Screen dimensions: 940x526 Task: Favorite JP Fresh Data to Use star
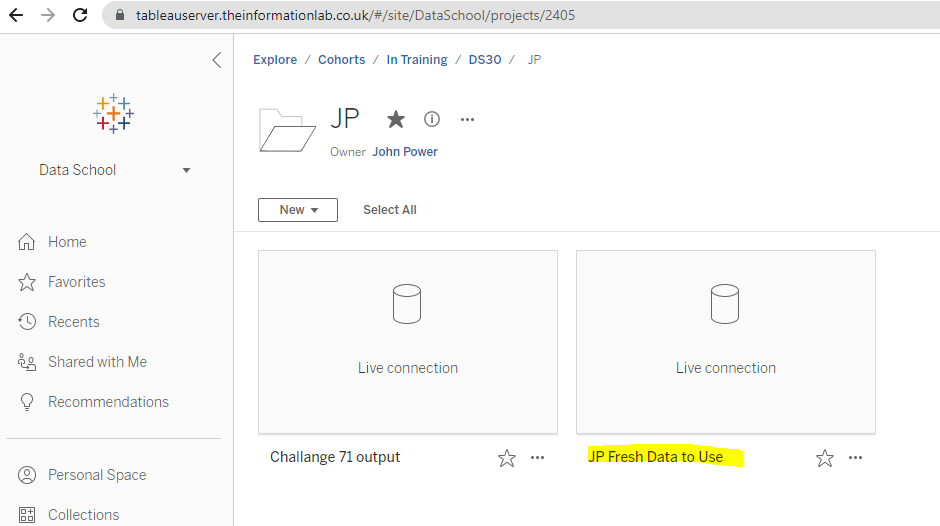825,458
